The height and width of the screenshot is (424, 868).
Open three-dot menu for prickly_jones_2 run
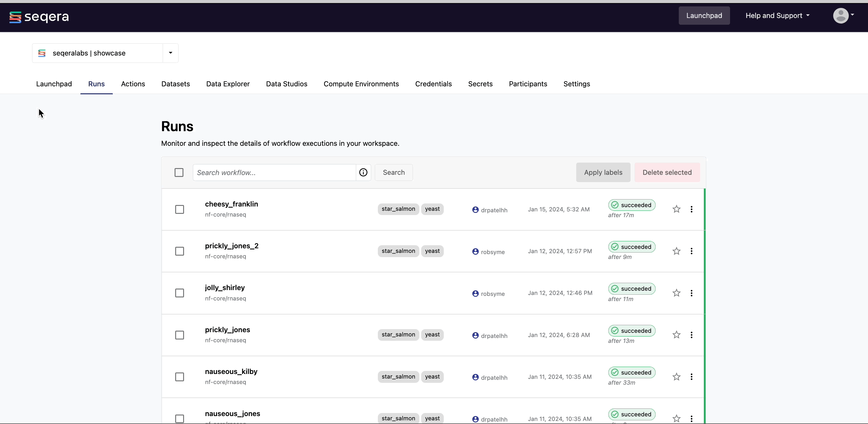coord(691,251)
